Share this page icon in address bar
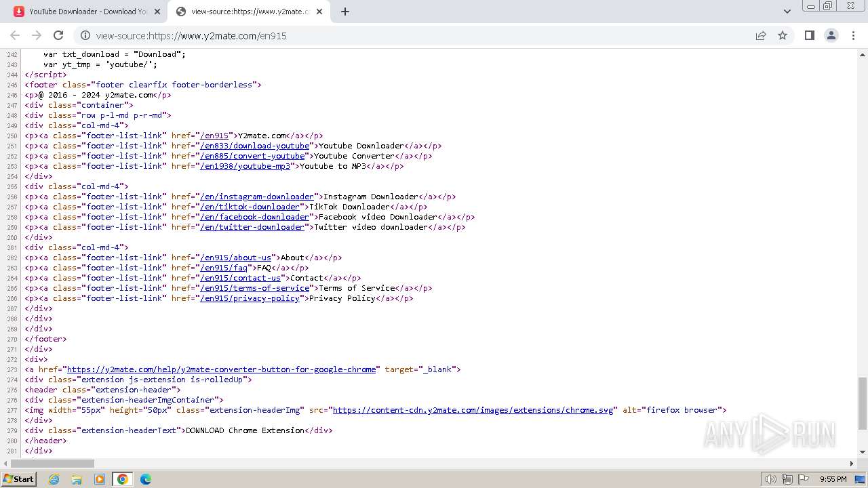The width and height of the screenshot is (868, 488). pyautogui.click(x=761, y=35)
